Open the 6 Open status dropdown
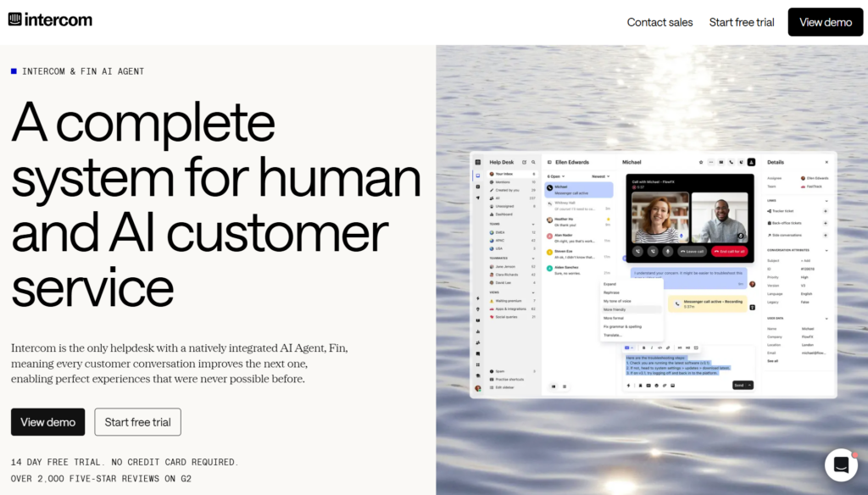This screenshot has height=495, width=868. [x=556, y=176]
